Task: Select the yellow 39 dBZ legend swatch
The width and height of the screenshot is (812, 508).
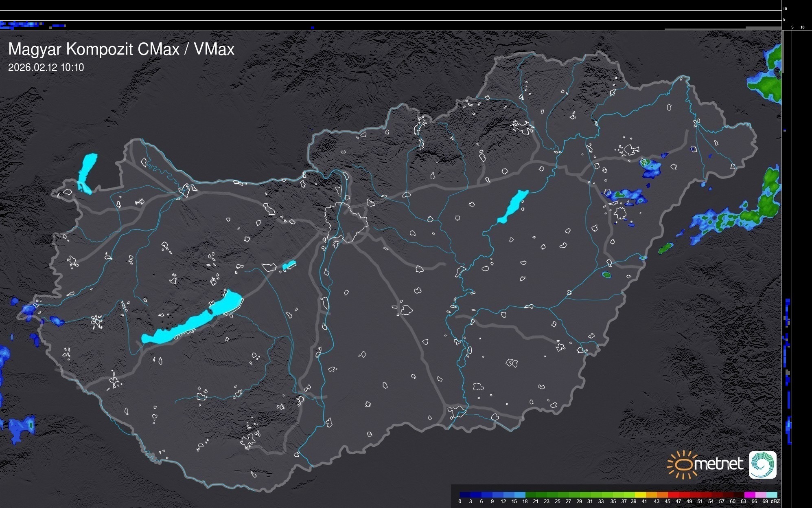Action: [x=640, y=495]
